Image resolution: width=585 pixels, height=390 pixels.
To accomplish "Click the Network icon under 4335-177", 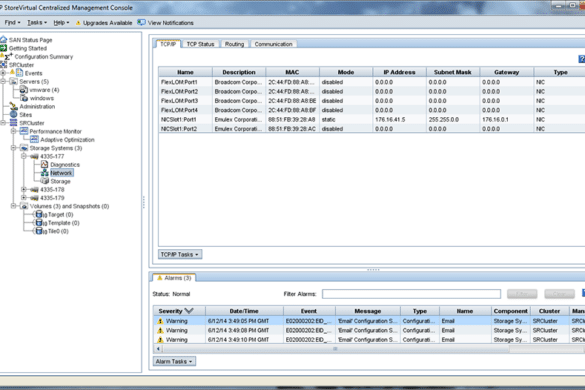I will pos(45,173).
